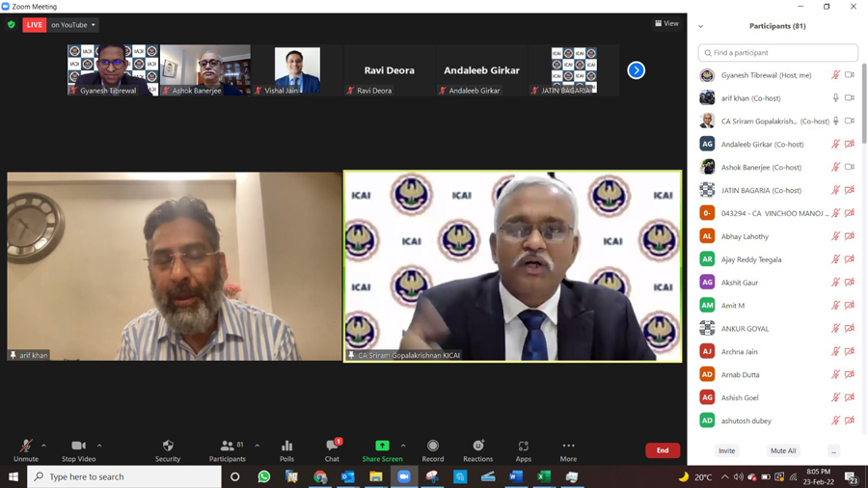Show hidden system tray icons chevron
Image resolution: width=868 pixels, height=488 pixels.
pos(724,476)
